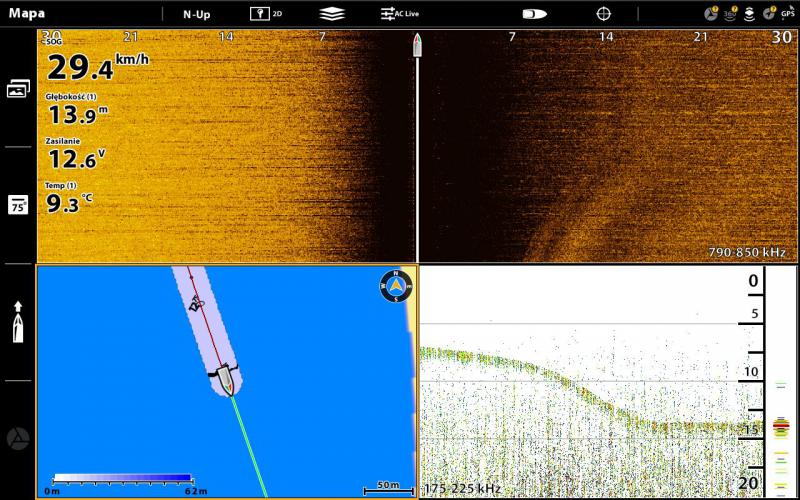The image size is (800, 500).
Task: Open the data overlay sidebar icon
Action: tap(18, 205)
